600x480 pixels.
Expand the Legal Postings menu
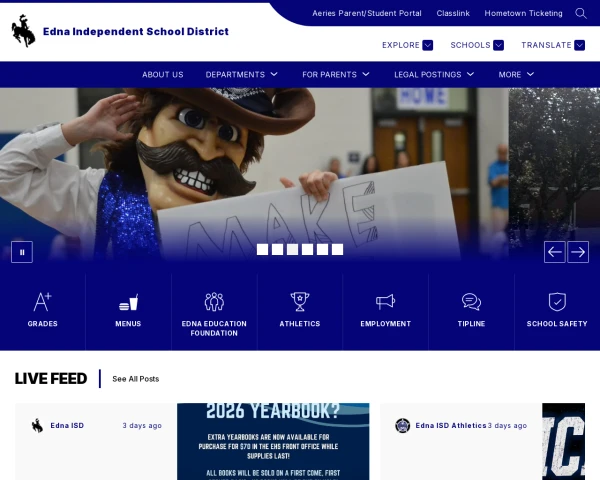434,75
